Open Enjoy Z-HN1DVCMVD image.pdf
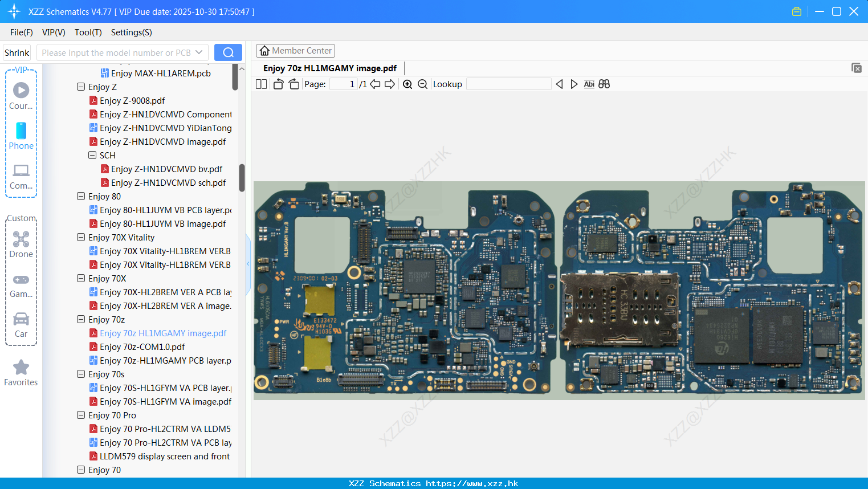The image size is (868, 489). pos(157,142)
